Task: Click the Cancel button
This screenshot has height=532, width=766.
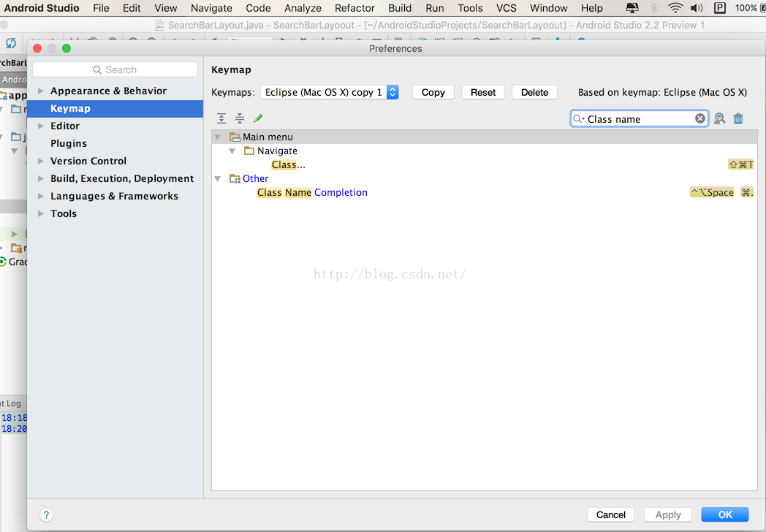Action: 610,514
